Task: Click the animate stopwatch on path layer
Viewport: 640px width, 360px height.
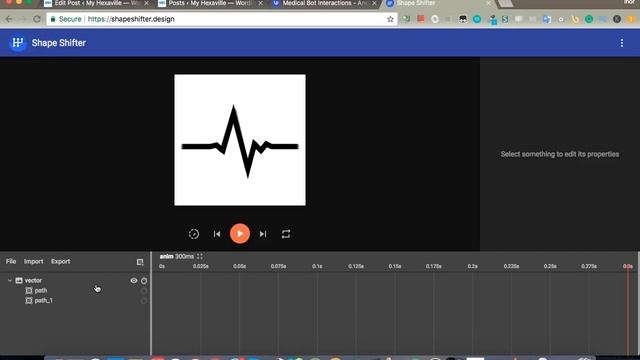Action: coord(144,291)
